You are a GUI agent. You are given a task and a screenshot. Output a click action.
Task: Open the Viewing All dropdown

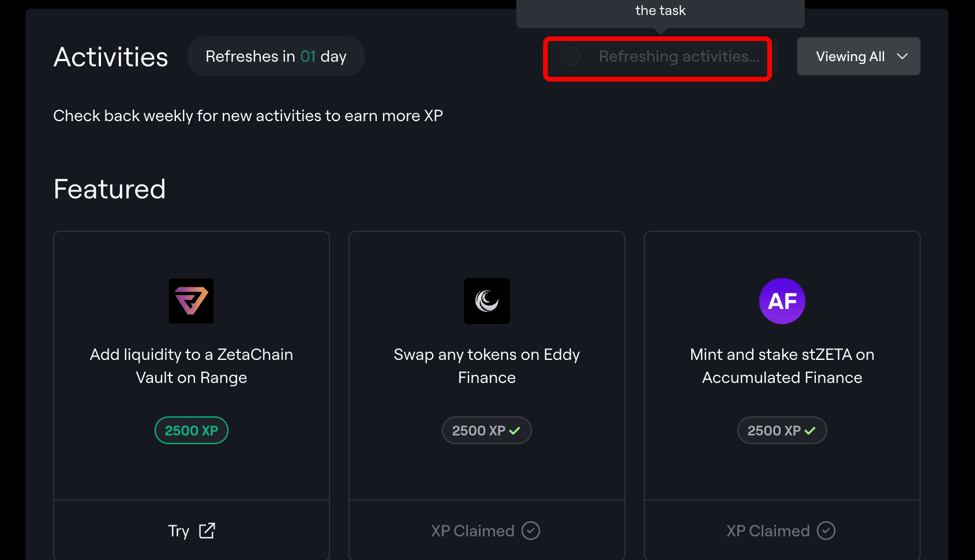pyautogui.click(x=858, y=57)
